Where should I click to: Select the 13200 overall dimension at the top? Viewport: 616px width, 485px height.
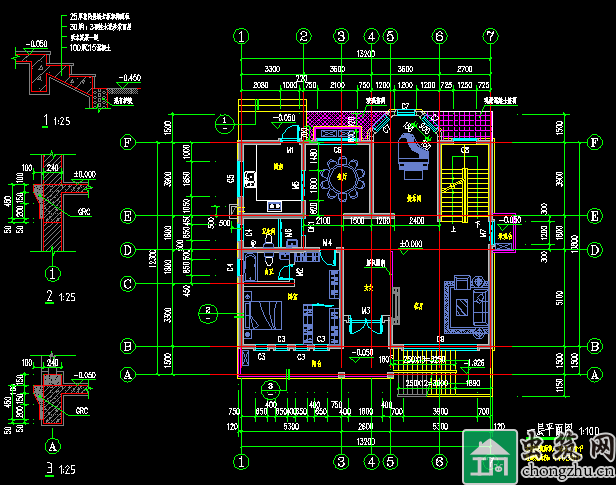pos(366,56)
